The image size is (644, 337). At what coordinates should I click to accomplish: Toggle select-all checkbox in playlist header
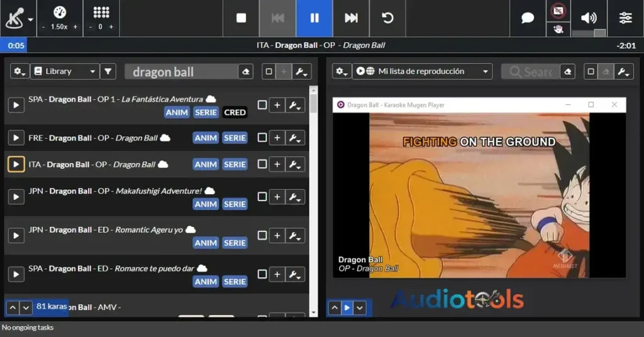(x=591, y=72)
